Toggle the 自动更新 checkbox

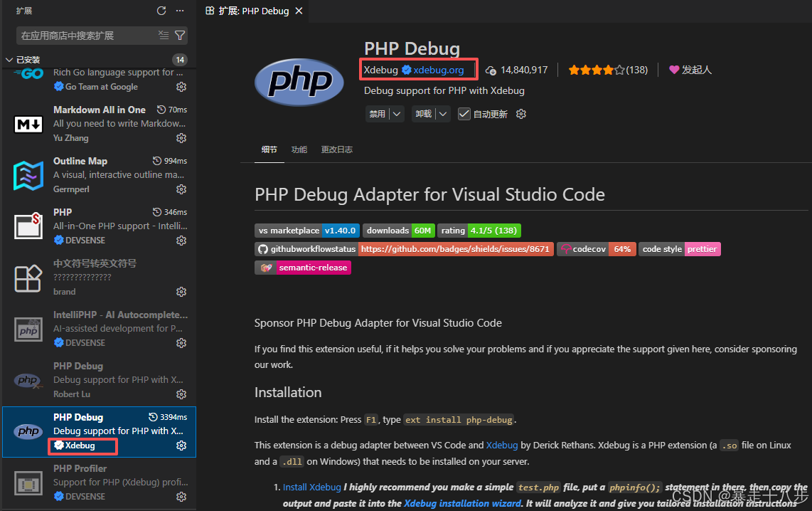(464, 114)
